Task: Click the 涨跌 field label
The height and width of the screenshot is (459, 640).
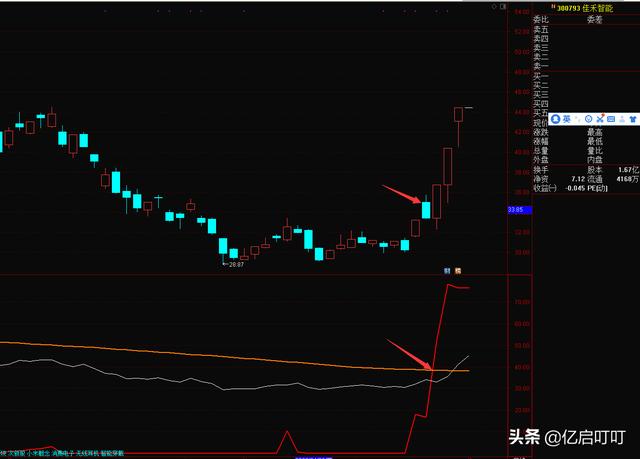Action: pyautogui.click(x=541, y=132)
